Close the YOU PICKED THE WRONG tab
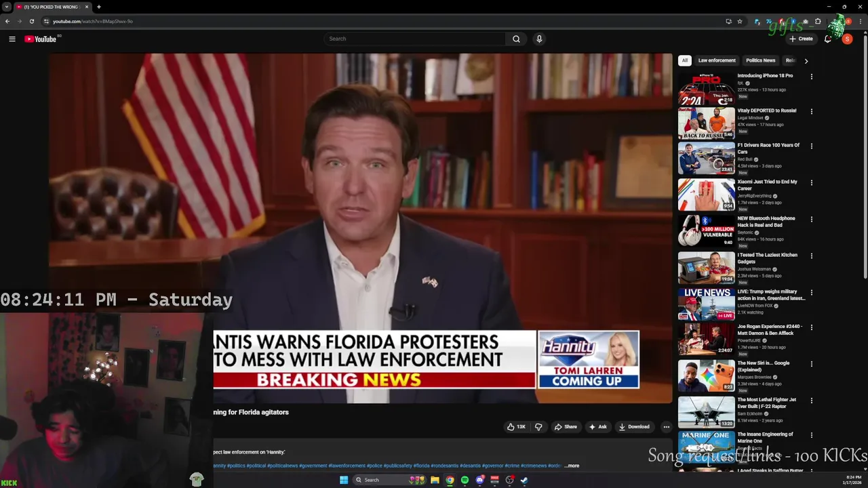Screen dimensions: 868x488 click(x=87, y=7)
